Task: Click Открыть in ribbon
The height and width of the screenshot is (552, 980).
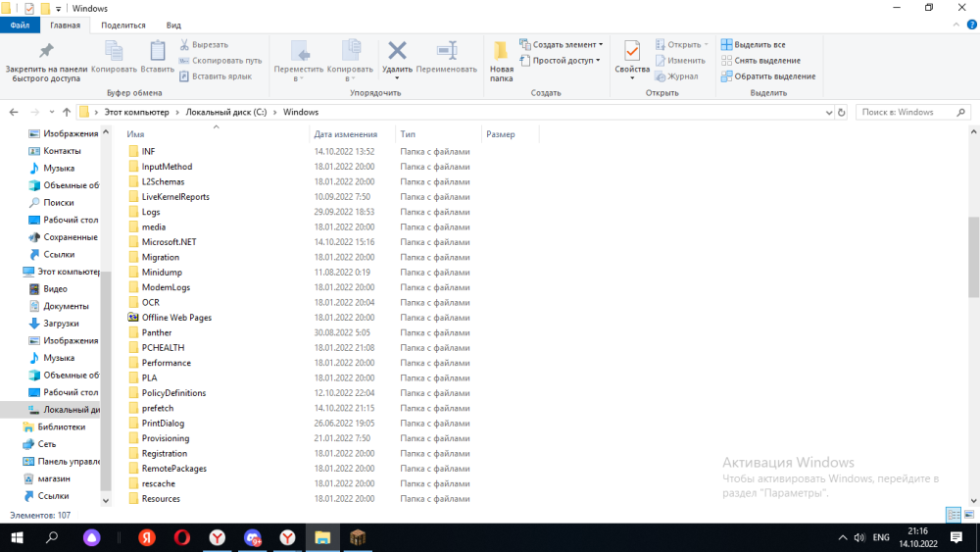Action: (x=681, y=45)
